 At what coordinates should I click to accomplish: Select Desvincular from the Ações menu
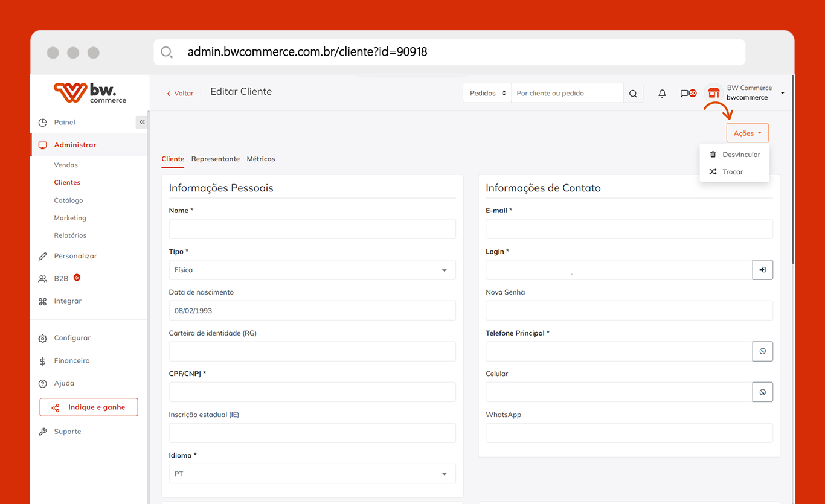(734, 155)
